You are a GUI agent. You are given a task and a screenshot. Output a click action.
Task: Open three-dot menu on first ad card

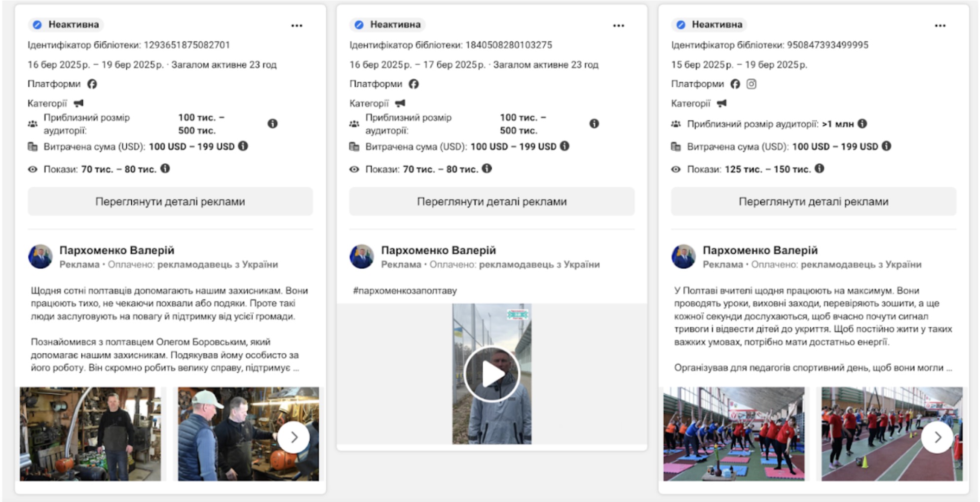point(297,26)
